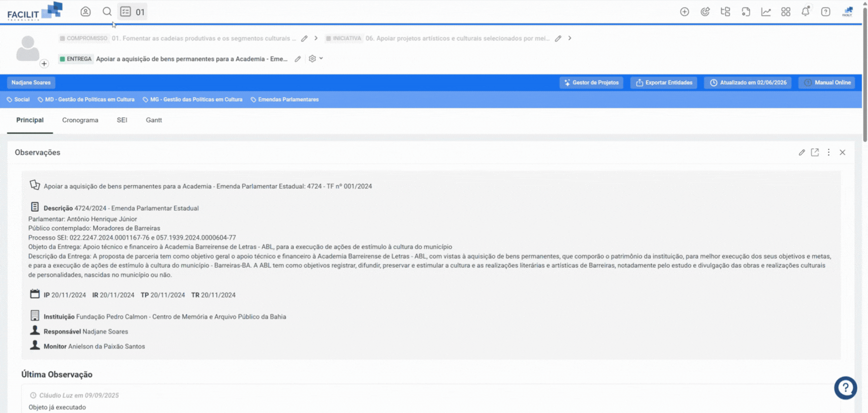
Task: Close the Observações panel
Action: 842,152
